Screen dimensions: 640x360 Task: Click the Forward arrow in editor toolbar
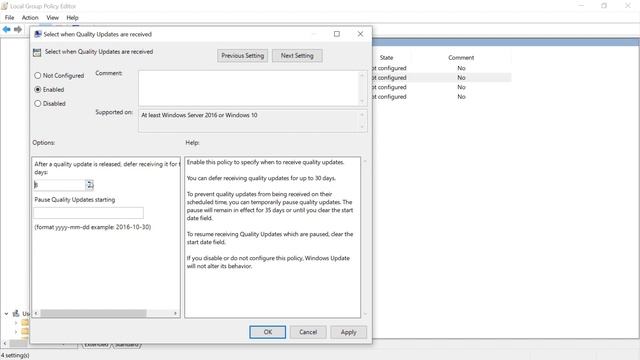[18, 29]
